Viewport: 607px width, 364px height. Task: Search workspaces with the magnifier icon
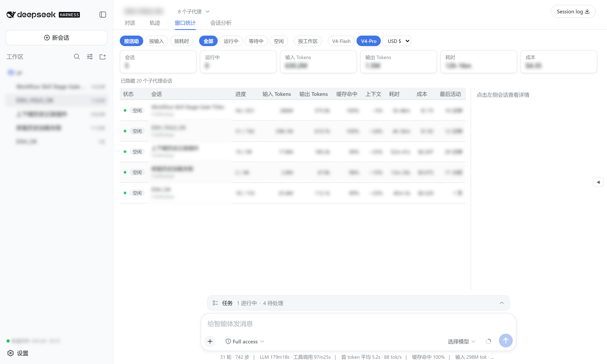[77, 57]
